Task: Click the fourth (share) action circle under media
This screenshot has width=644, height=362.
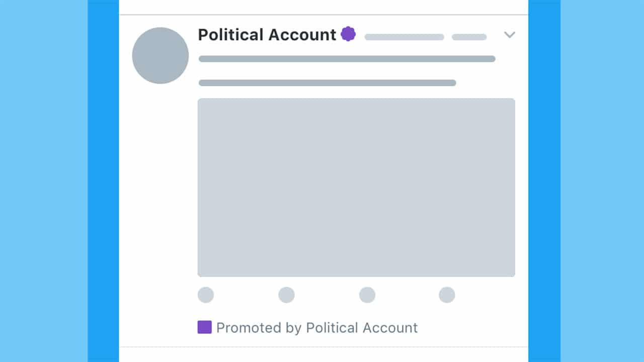Action: (x=447, y=295)
